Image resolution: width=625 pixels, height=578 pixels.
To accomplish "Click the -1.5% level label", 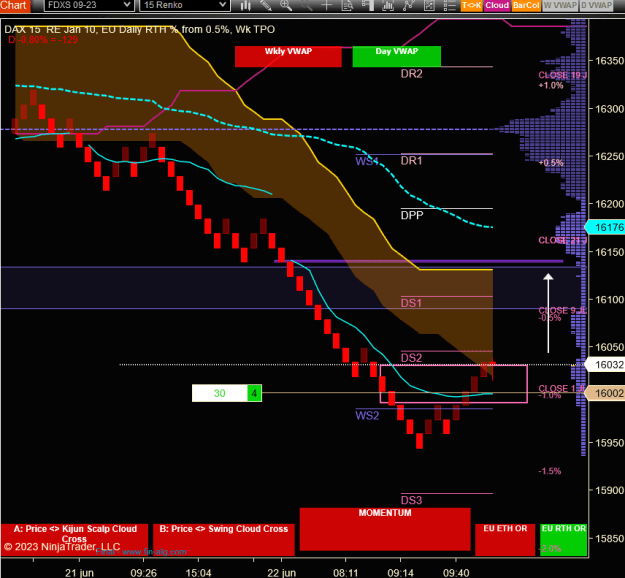I will [550, 471].
